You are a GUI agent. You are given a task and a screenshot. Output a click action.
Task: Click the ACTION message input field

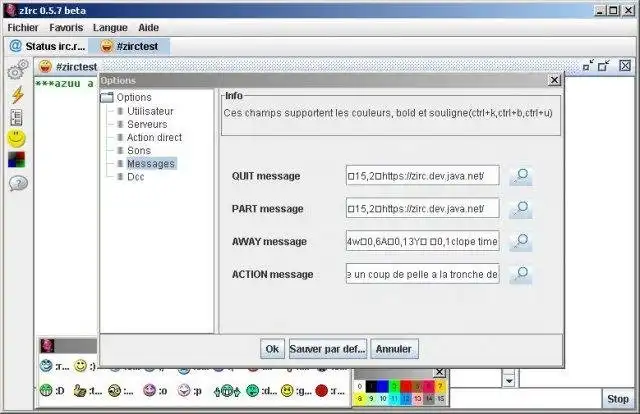(x=422, y=274)
